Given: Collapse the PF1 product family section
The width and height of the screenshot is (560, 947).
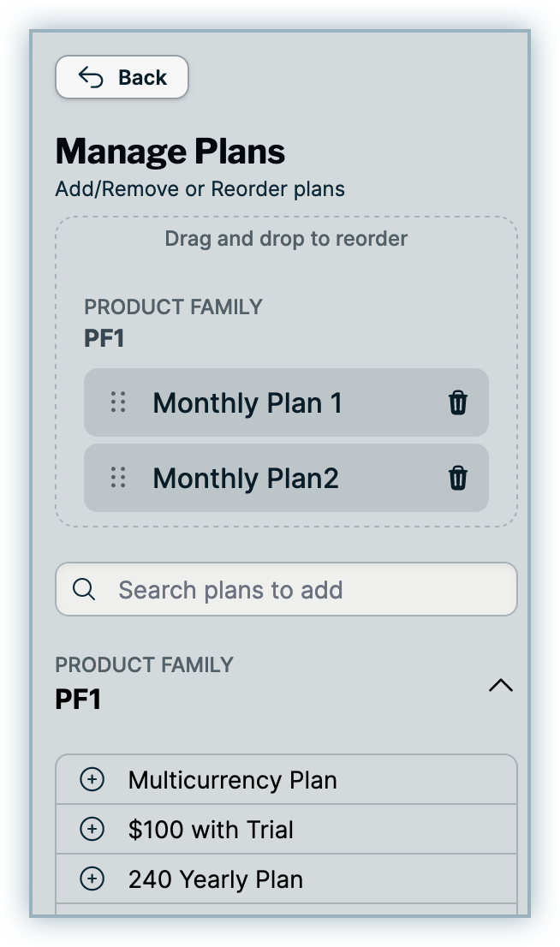Looking at the screenshot, I should click(500, 685).
